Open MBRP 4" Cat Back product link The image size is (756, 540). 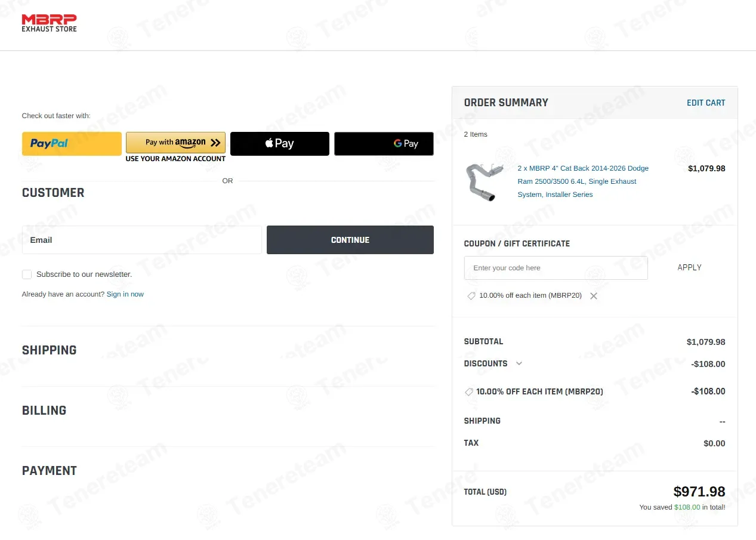583,181
